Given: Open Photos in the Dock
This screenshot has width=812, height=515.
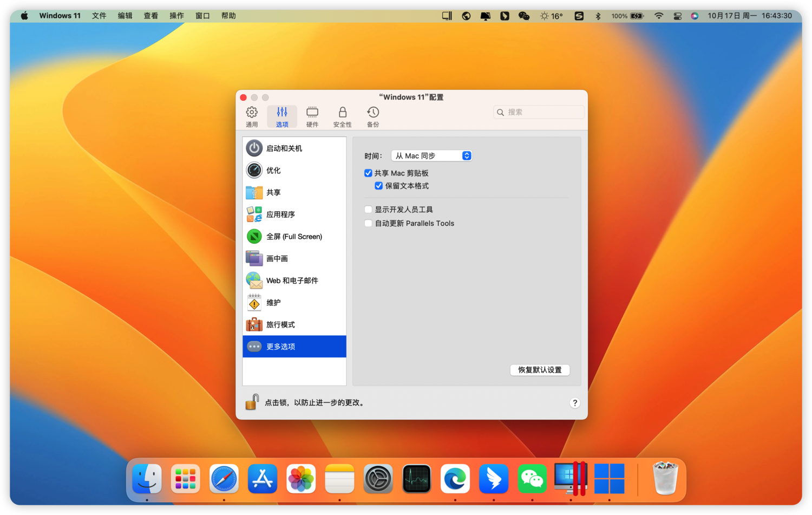Looking at the screenshot, I should coord(301,479).
